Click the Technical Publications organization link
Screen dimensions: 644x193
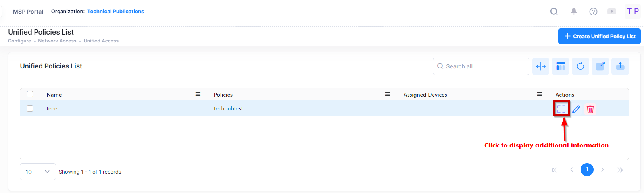[x=115, y=11]
